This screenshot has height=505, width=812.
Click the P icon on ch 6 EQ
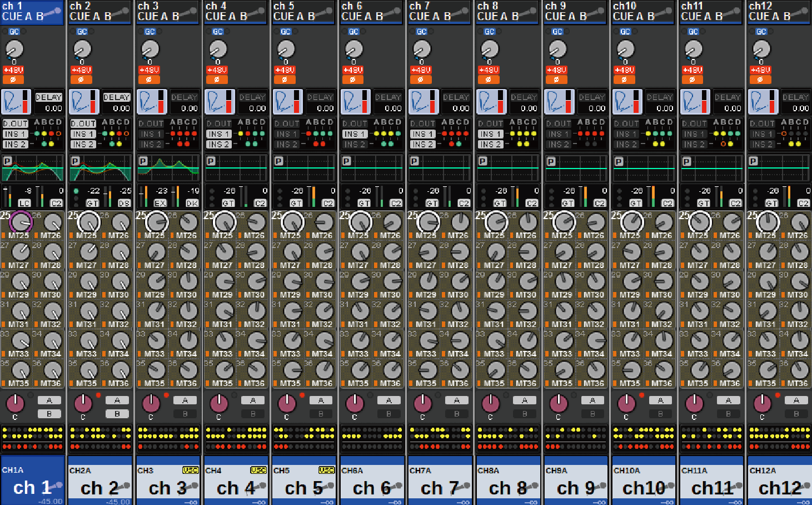click(346, 161)
